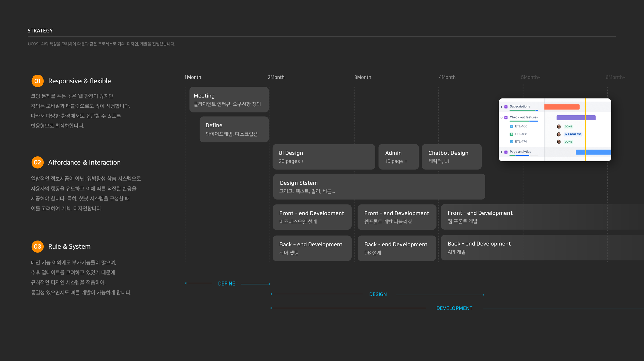Open the Design Ststem card
Screen dimensions: 644x361
pyautogui.click(x=379, y=187)
